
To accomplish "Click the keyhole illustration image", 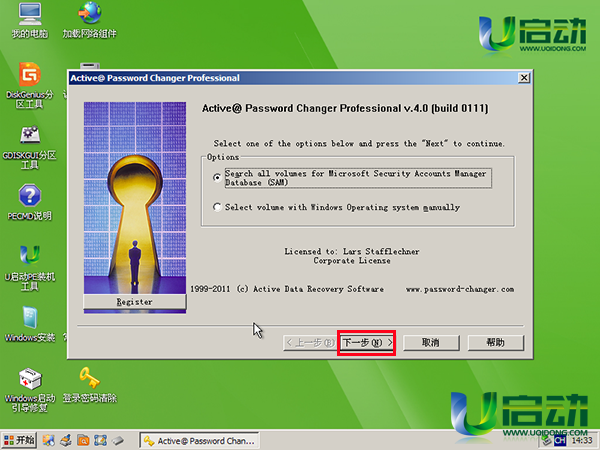I will pyautogui.click(x=135, y=198).
